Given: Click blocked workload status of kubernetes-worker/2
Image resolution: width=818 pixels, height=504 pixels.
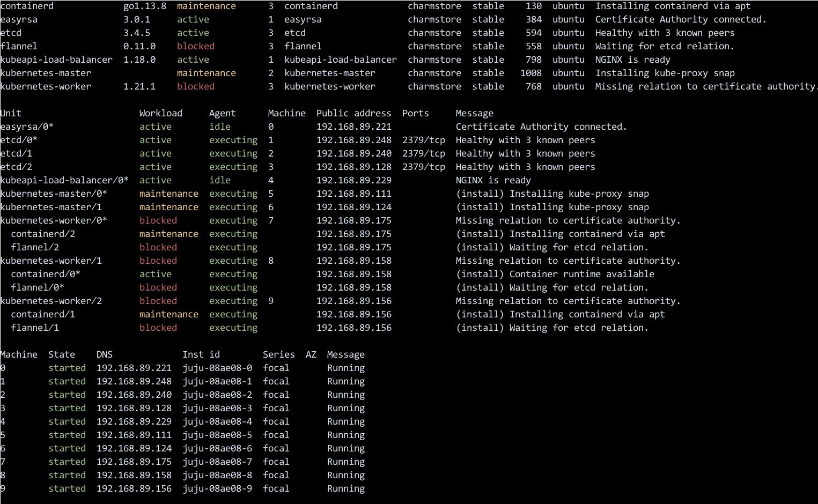Looking at the screenshot, I should tap(158, 301).
